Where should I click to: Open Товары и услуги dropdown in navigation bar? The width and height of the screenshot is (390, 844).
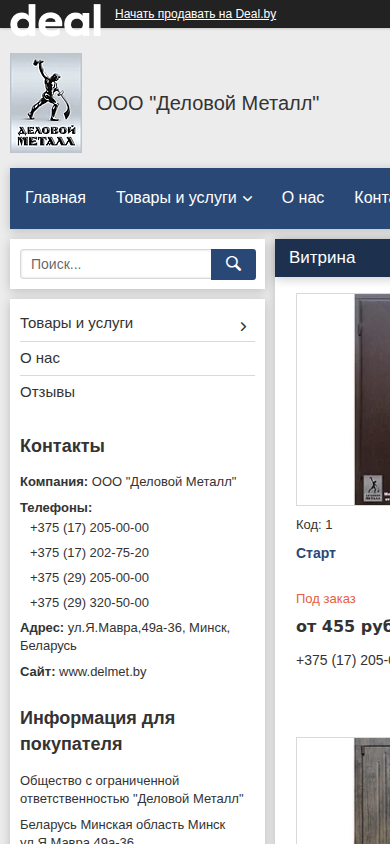(184, 198)
